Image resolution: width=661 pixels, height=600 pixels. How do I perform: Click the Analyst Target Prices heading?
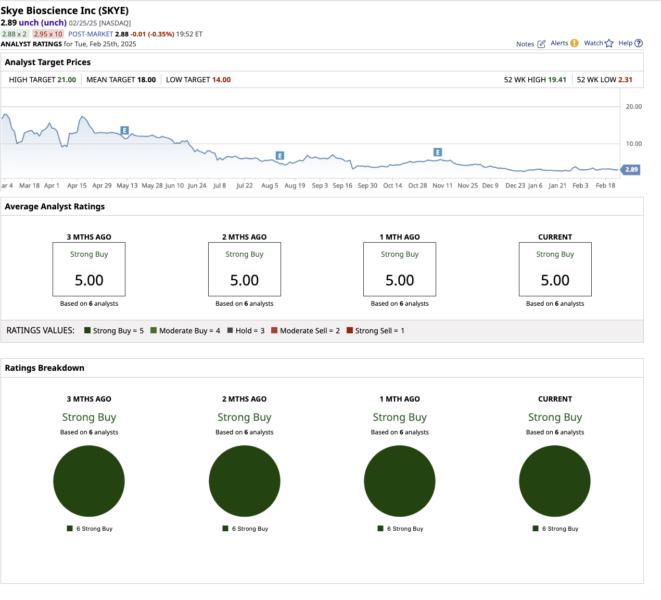click(48, 62)
